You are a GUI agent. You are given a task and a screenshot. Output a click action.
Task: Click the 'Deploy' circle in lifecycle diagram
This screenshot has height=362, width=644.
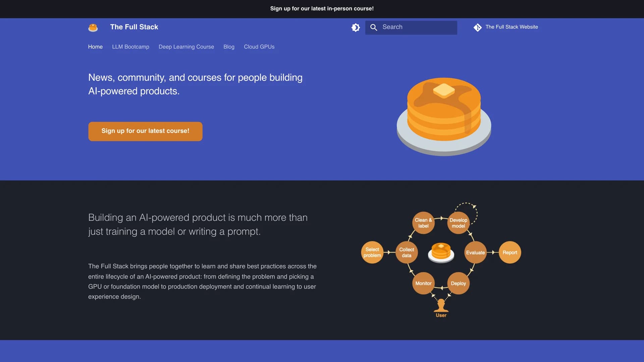(458, 283)
